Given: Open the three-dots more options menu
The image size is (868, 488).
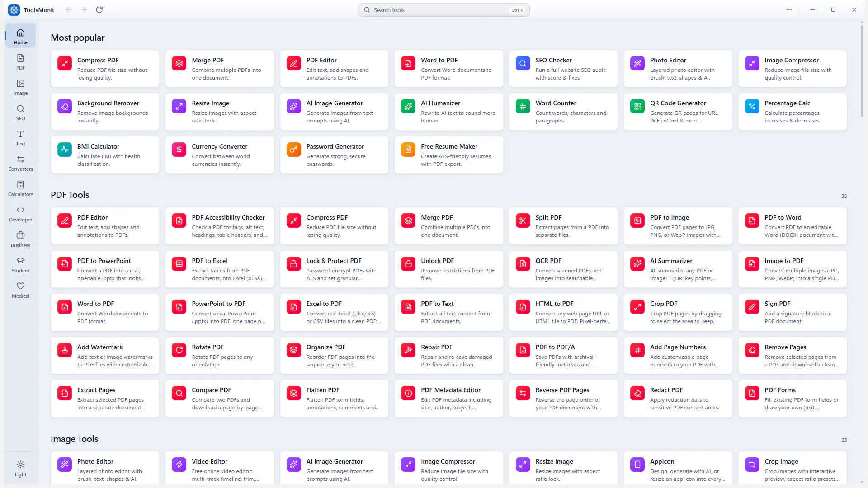Looking at the screenshot, I should pyautogui.click(x=789, y=10).
